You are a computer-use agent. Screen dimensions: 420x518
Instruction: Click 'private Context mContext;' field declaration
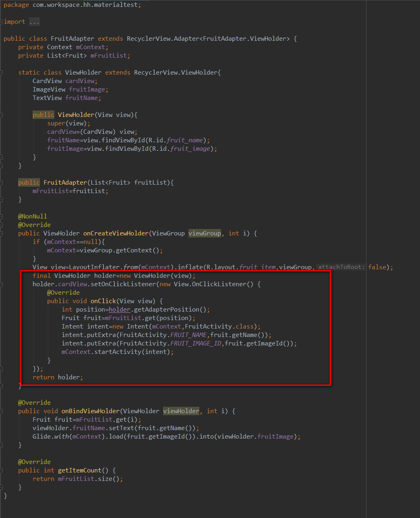pos(63,47)
